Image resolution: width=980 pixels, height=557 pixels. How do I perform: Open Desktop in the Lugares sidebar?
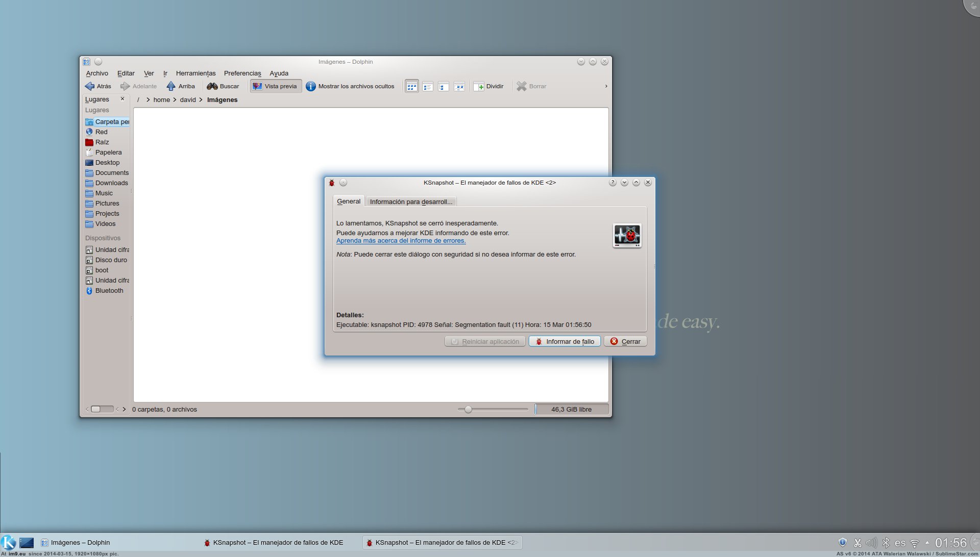107,163
